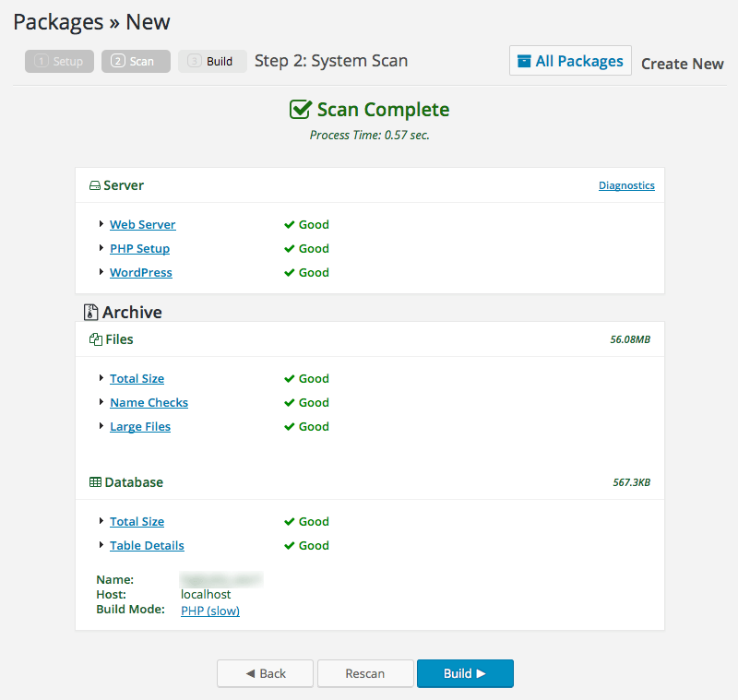The height and width of the screenshot is (700, 738).
Task: Click the Archive document icon
Action: [x=90, y=312]
